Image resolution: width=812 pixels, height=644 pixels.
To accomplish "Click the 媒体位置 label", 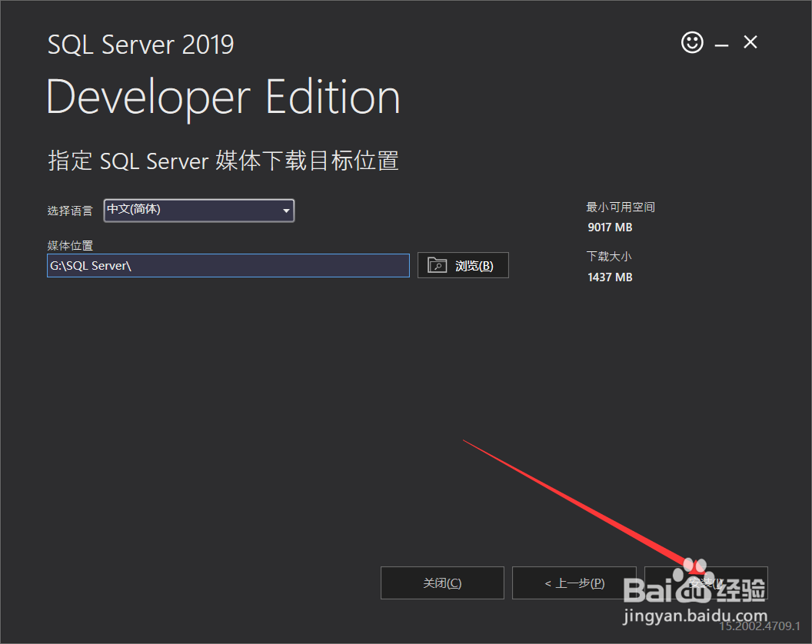I will (x=70, y=245).
